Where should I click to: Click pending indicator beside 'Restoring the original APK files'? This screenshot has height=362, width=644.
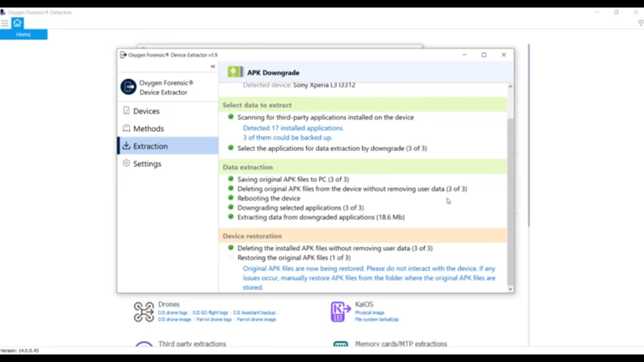pyautogui.click(x=231, y=257)
